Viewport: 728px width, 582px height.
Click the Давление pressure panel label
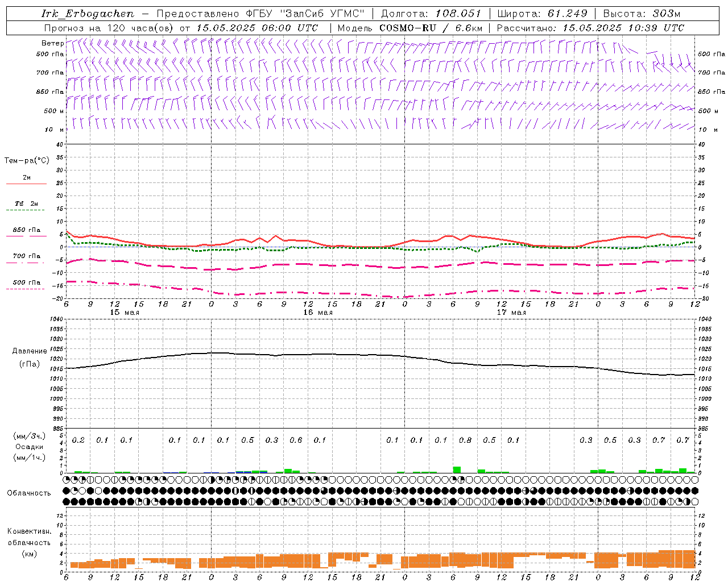pos(30,351)
